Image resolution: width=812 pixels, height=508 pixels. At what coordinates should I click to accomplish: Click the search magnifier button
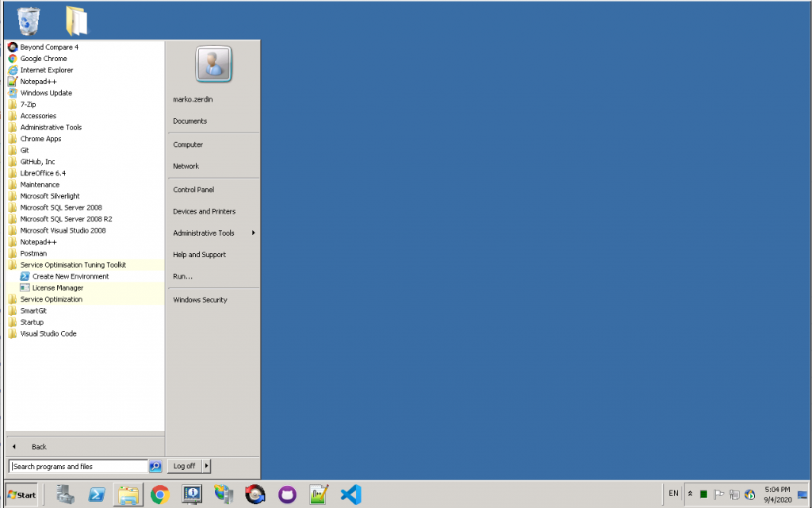[155, 466]
